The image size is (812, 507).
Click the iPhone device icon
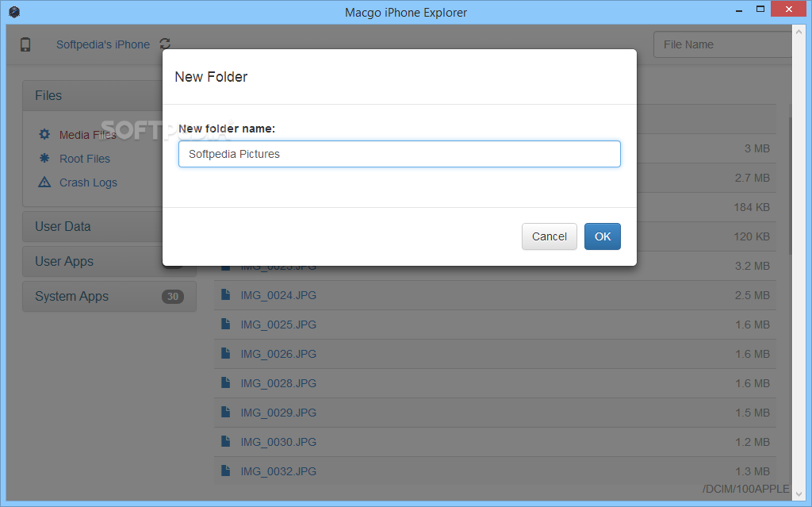click(25, 44)
